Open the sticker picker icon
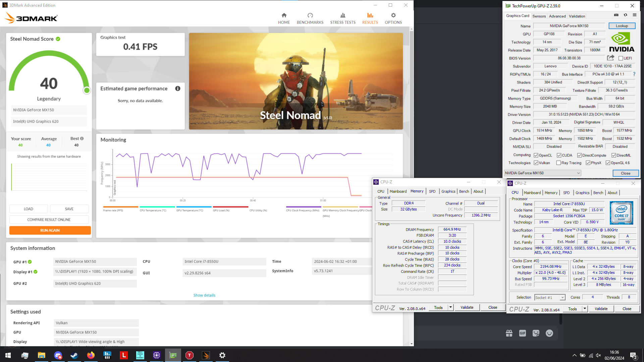644x362 pixels. (x=536, y=333)
